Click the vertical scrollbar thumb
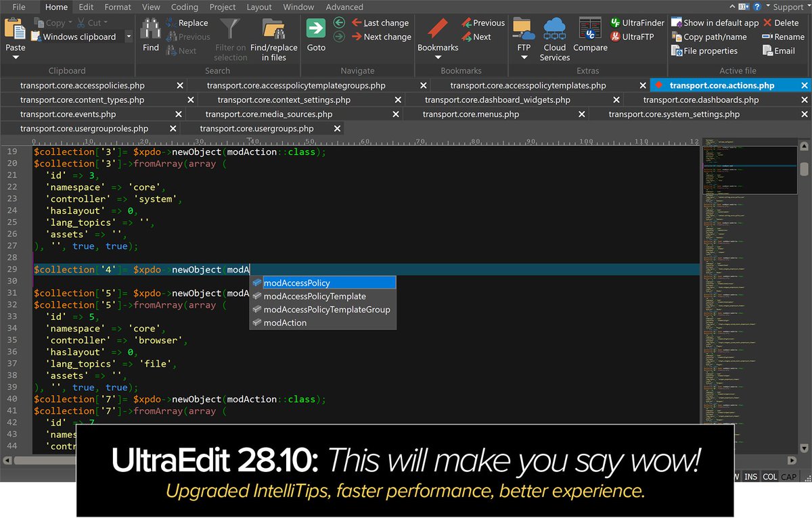 pyautogui.click(x=804, y=168)
